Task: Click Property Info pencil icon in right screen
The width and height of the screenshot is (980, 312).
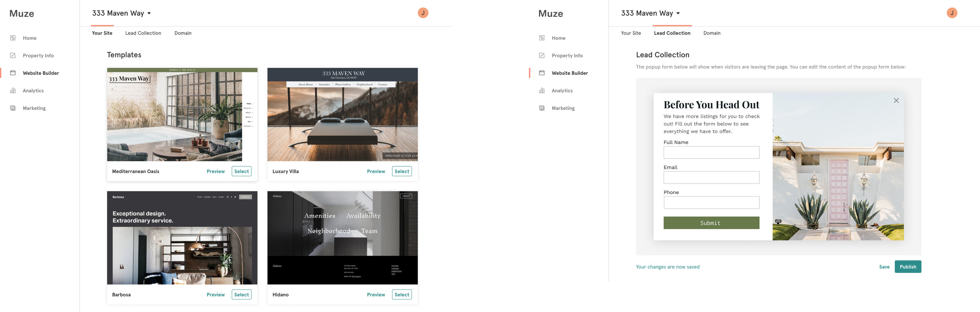Action: tap(542, 56)
